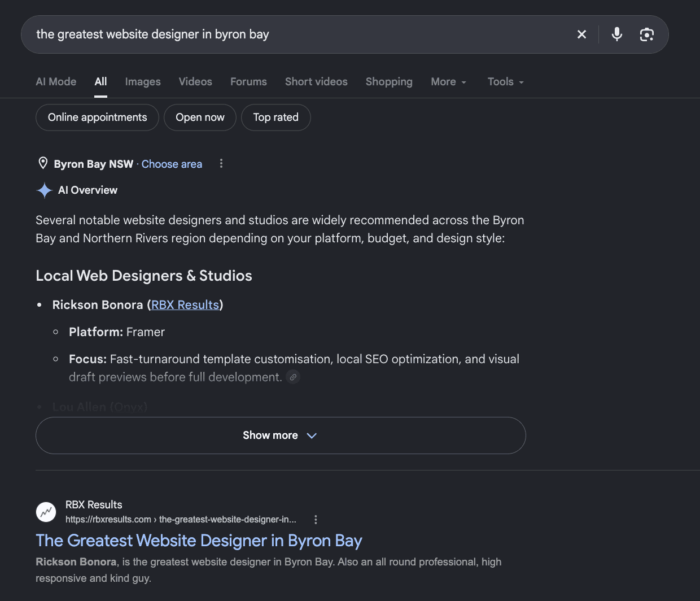Click the Byron Bay NSW location text

94,164
